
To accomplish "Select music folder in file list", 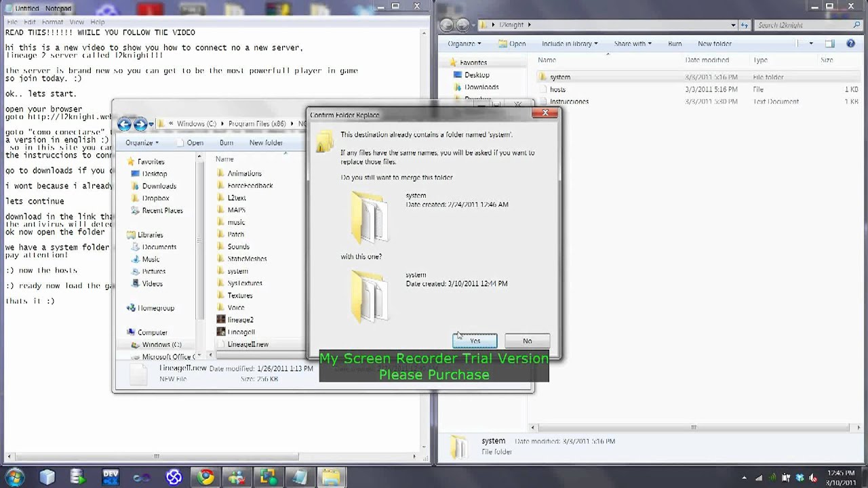I will click(x=236, y=222).
